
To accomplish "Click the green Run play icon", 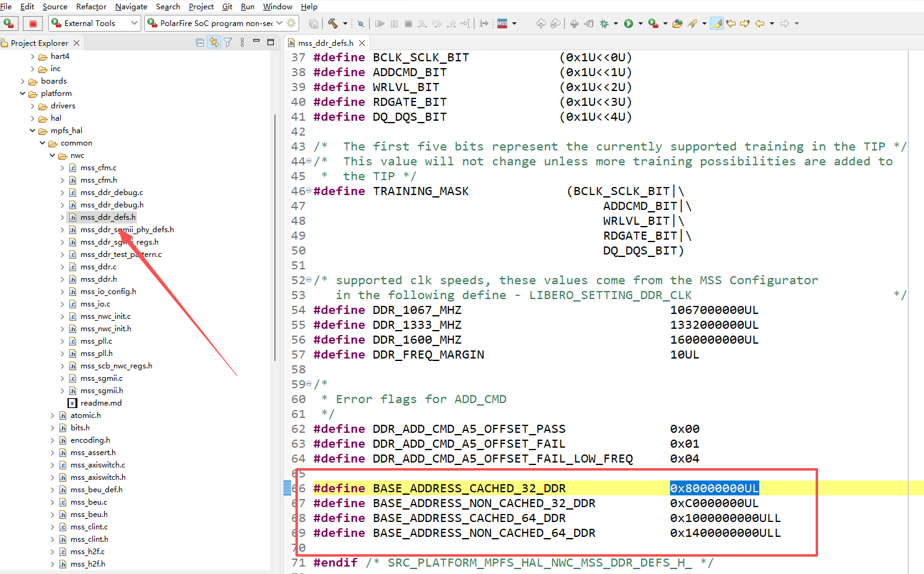I will [x=629, y=24].
